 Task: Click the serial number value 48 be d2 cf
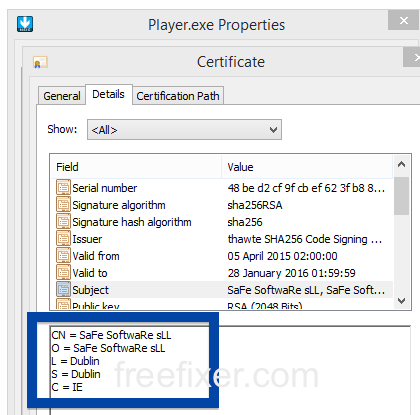(306, 188)
